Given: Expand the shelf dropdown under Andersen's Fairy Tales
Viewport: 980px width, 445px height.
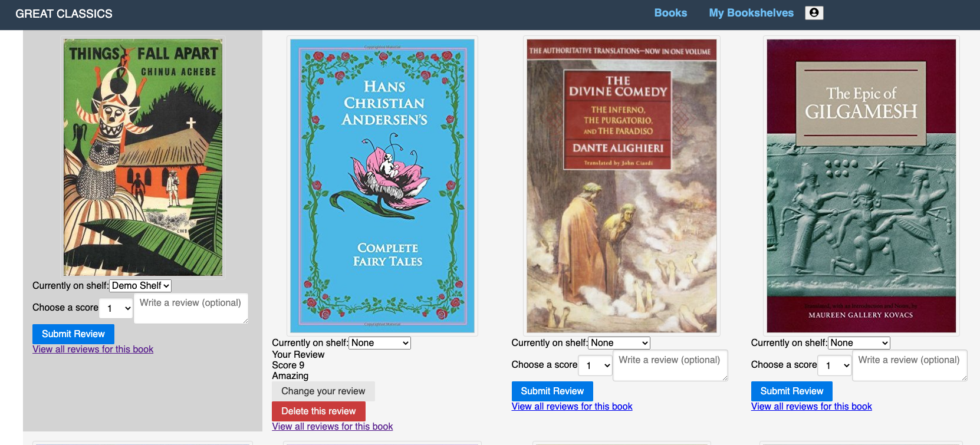Looking at the screenshot, I should 380,343.
